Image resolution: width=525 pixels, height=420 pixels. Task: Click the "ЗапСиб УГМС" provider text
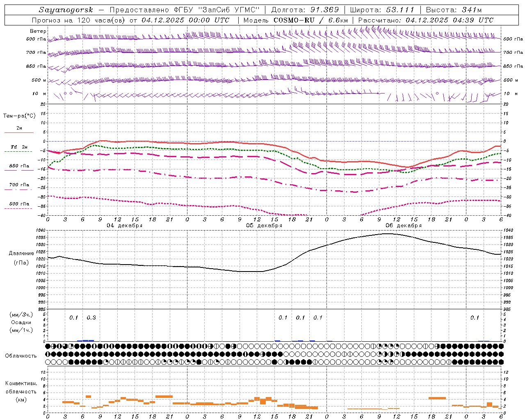[x=229, y=10]
